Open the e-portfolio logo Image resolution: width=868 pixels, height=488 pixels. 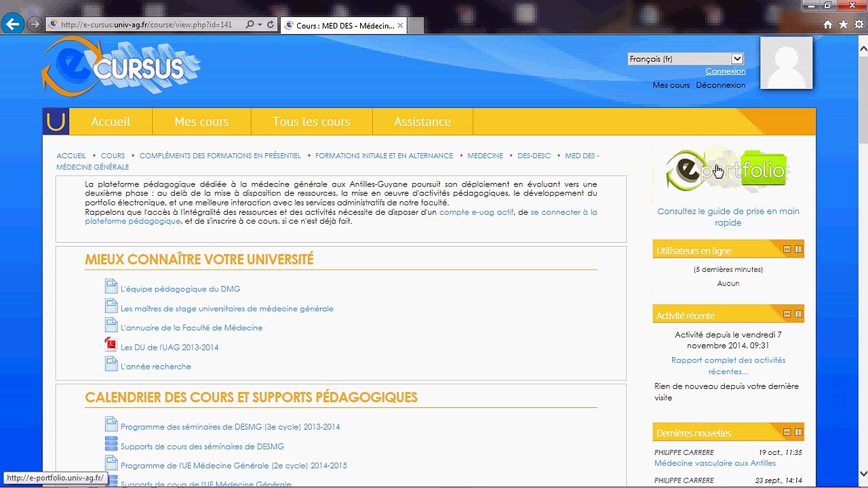(727, 170)
